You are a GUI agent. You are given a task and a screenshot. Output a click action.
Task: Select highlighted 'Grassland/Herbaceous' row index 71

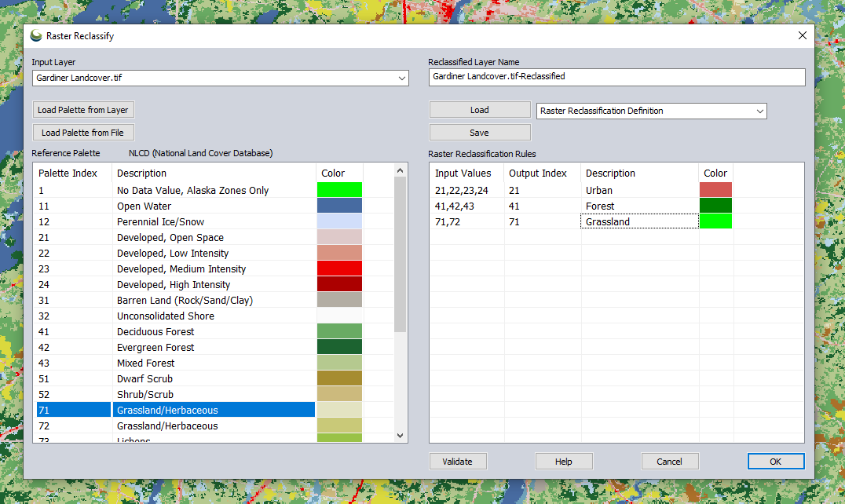tap(199, 410)
